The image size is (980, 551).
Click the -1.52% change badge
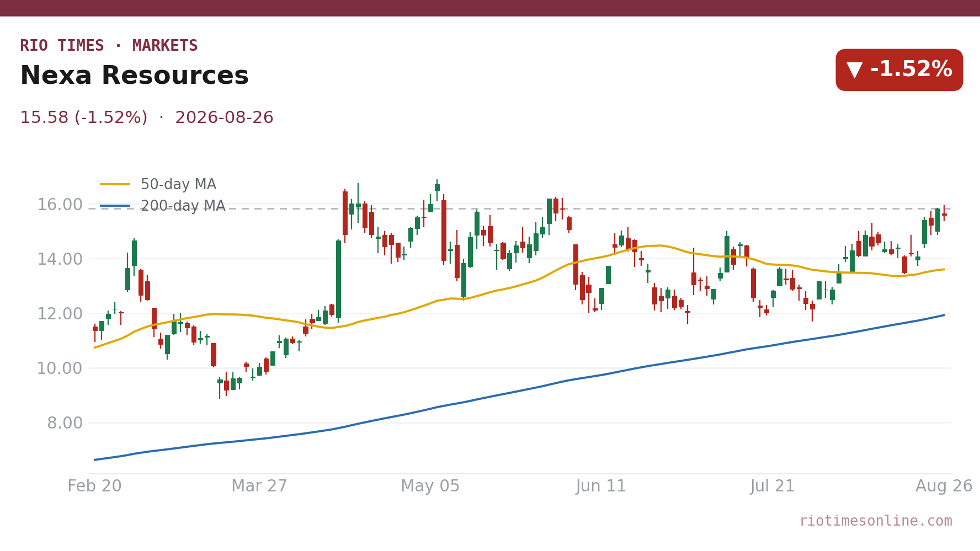tap(899, 70)
